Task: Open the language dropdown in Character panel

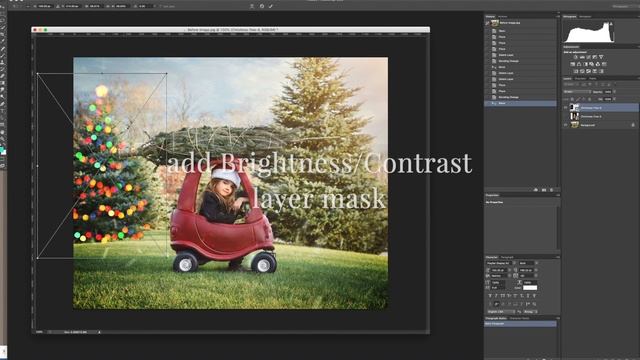Action: 500,311
